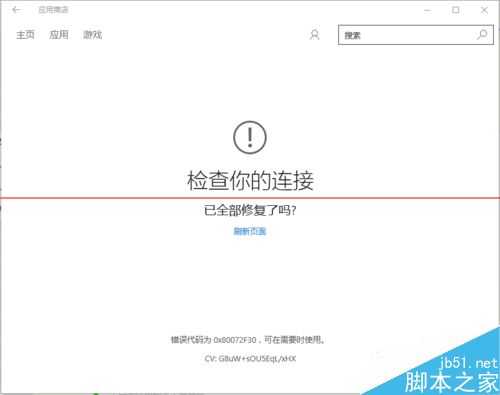Image resolution: width=500 pixels, height=395 pixels.
Task: Click the magnifier search icon
Action: click(482, 34)
